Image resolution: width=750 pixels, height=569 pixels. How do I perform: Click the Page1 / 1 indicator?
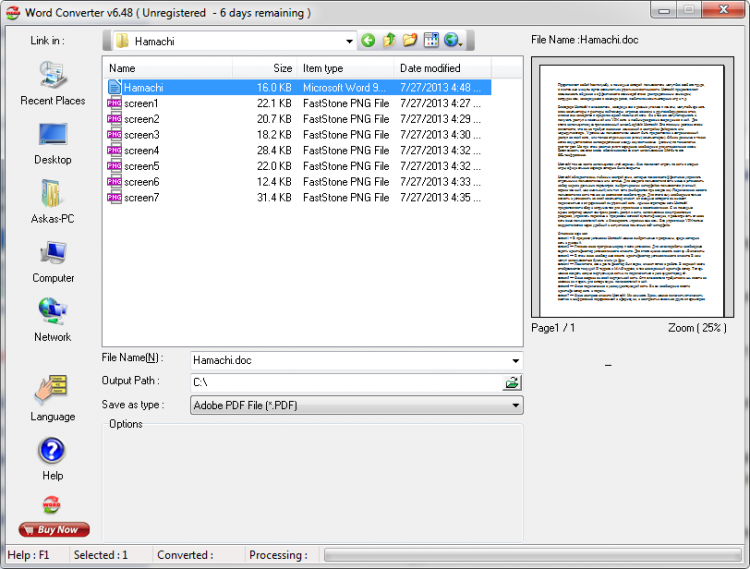coord(553,328)
